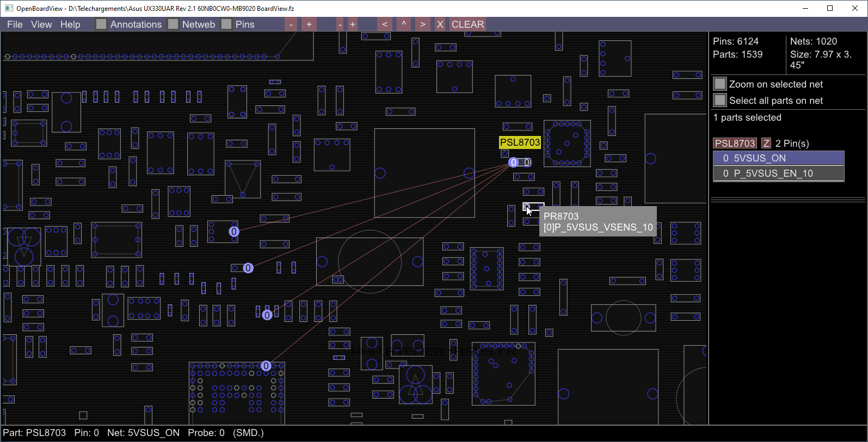Screen dimensions: 868x442
Task: Open the File menu
Action: pos(15,24)
